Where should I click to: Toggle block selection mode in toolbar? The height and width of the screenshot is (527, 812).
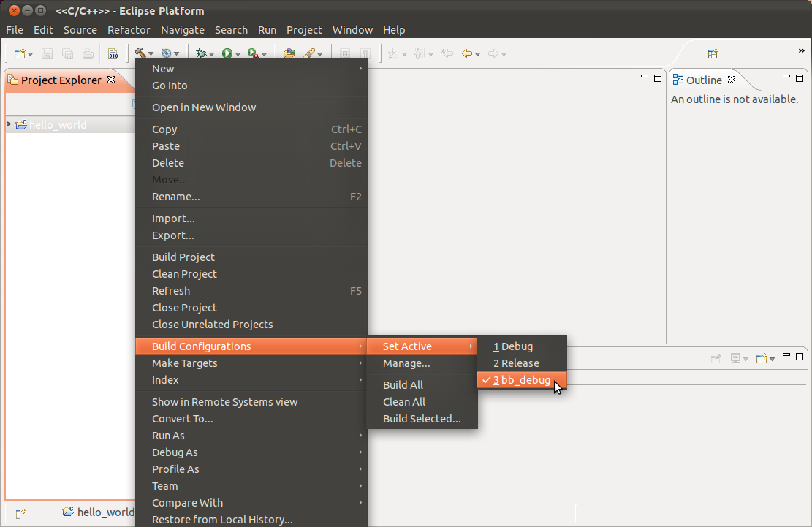tap(345, 53)
